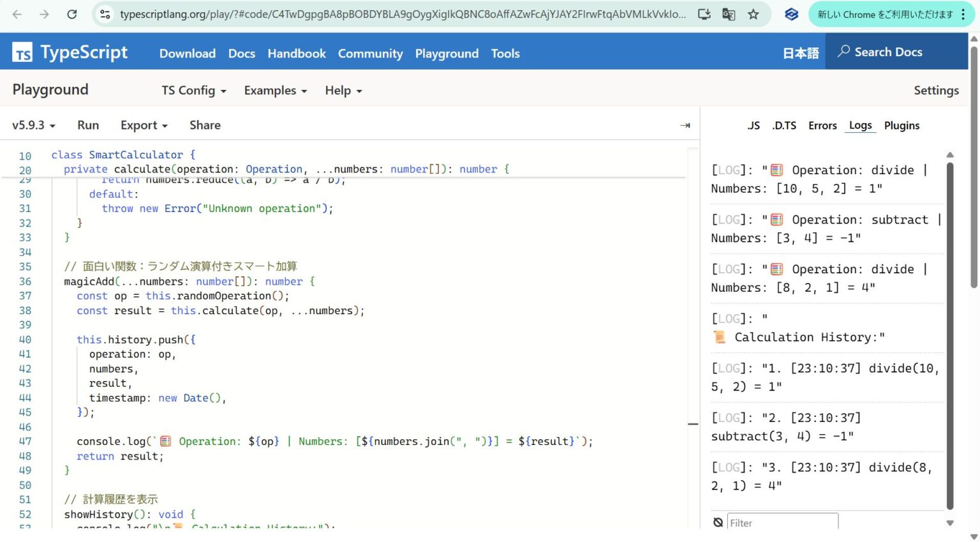Open the v5.9.3 version selector
The image size is (980, 542).
[32, 125]
